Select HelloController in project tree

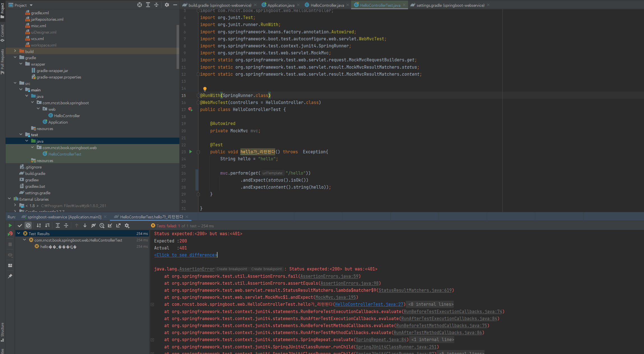(x=67, y=115)
